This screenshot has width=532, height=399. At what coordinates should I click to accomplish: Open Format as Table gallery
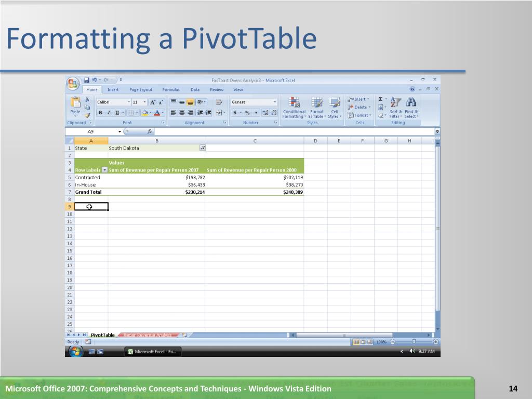(317, 108)
